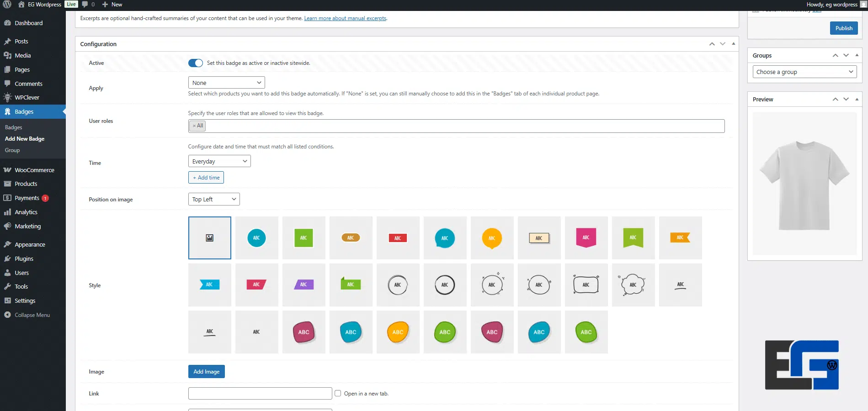Change the Position on image dropdown
868x411 pixels.
pos(213,199)
